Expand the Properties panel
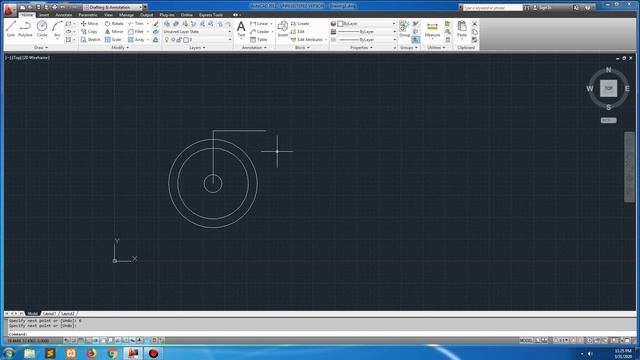This screenshot has height=360, width=640. 361,48
